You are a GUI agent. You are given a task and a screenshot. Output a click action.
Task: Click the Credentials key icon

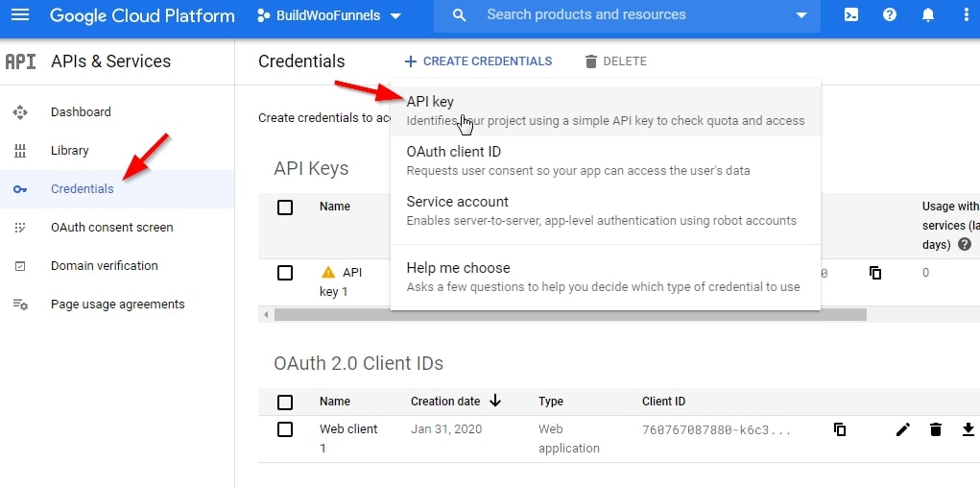[20, 189]
